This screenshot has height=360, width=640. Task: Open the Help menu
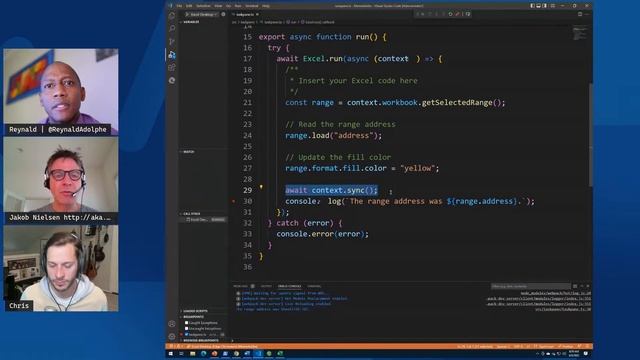[x=266, y=6]
